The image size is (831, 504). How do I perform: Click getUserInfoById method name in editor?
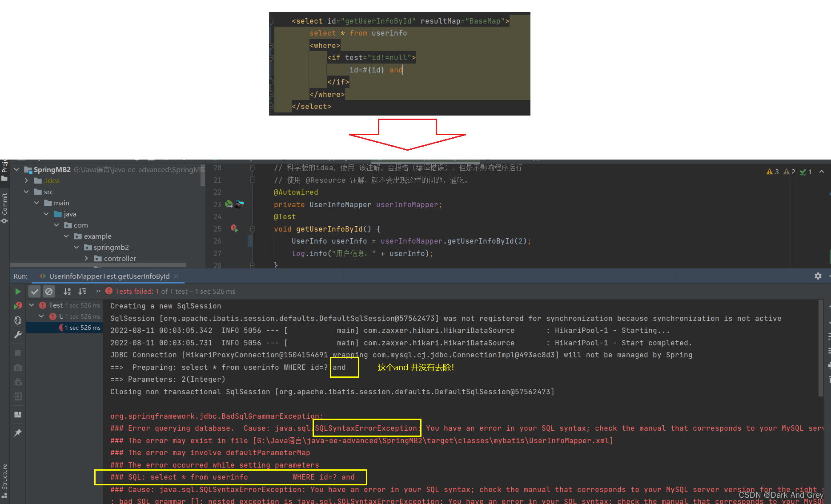pos(329,229)
